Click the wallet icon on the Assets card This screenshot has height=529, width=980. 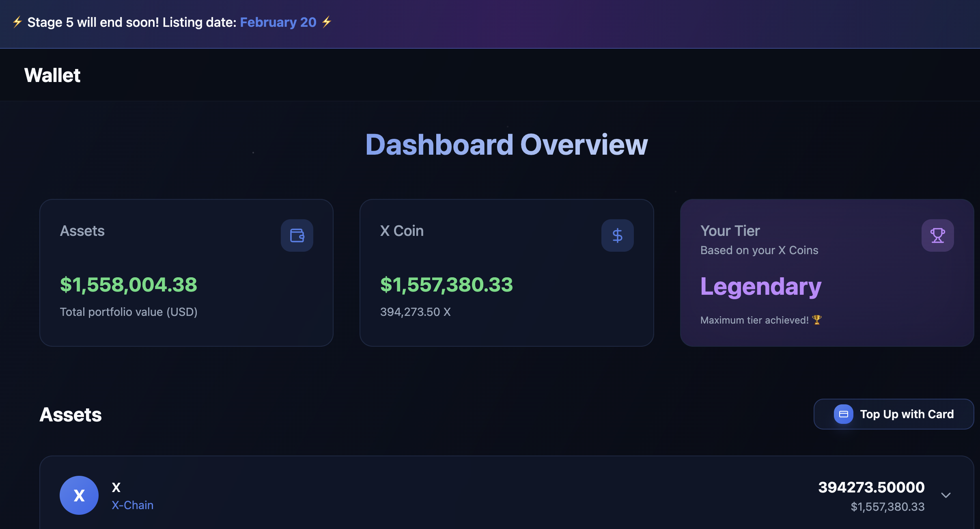[297, 235]
